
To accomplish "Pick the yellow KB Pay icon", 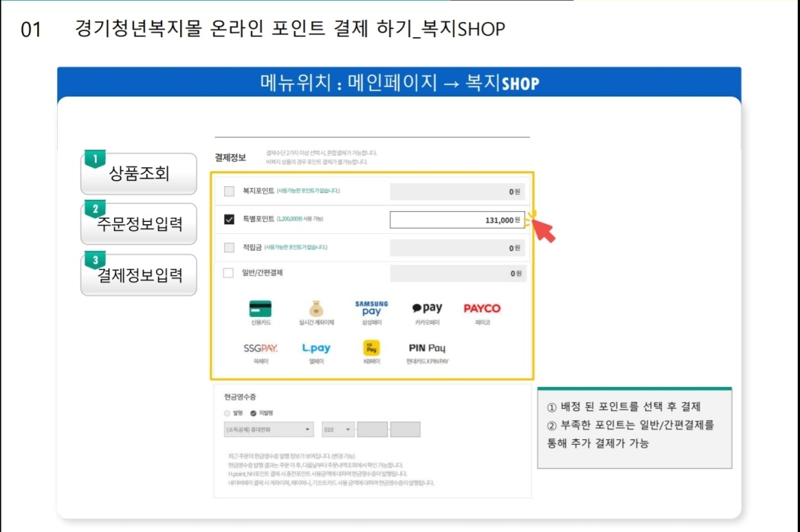I will [370, 348].
